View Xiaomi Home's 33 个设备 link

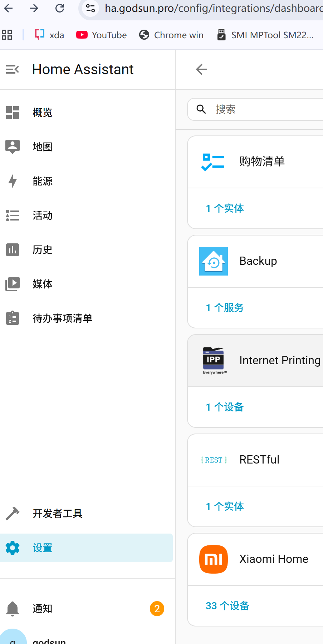(227, 606)
